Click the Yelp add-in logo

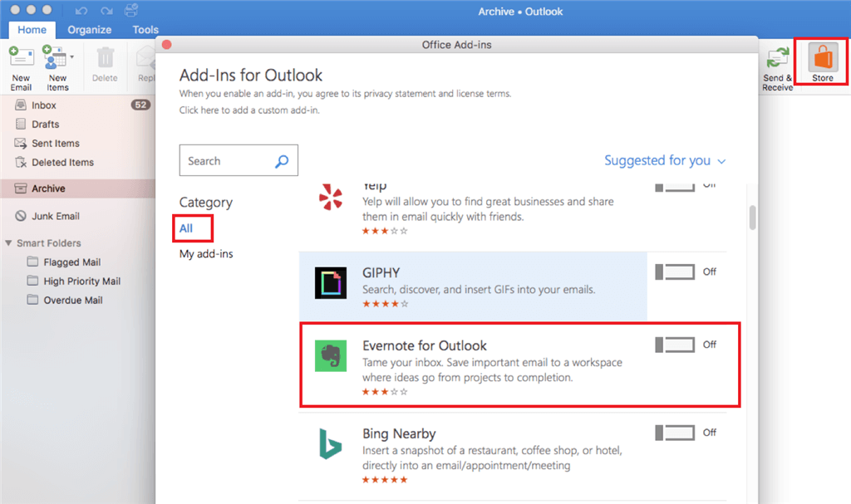point(331,197)
